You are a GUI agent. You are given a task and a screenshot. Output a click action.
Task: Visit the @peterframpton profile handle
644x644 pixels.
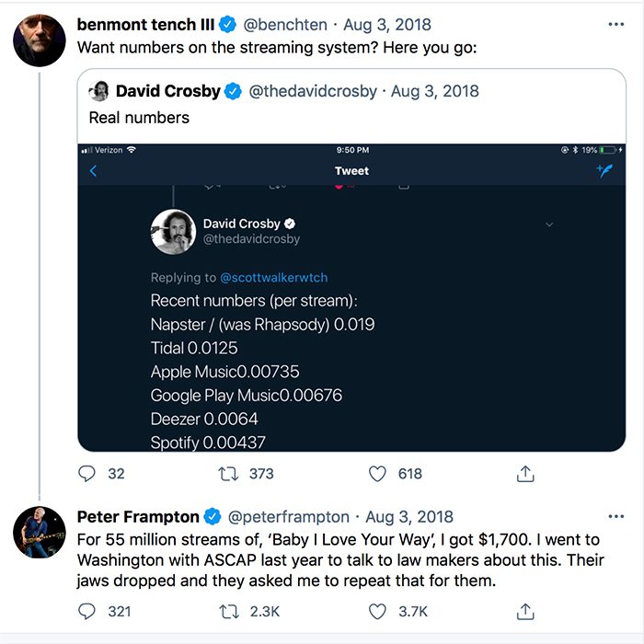(x=288, y=517)
